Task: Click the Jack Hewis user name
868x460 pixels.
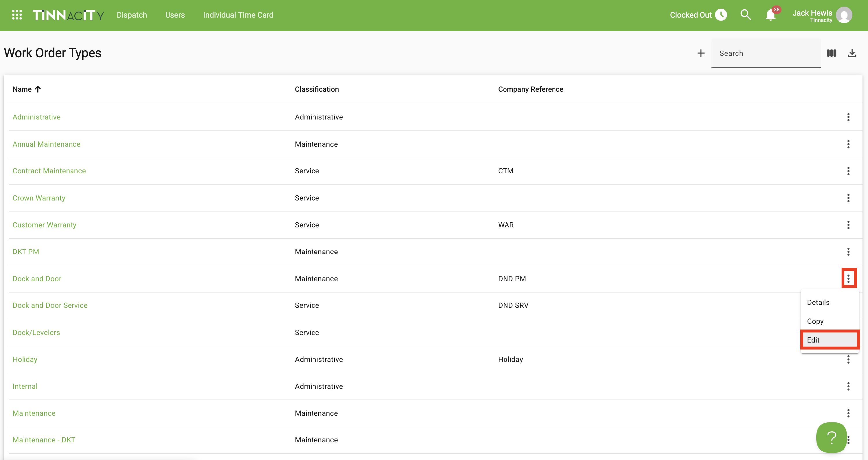Action: 812,13
